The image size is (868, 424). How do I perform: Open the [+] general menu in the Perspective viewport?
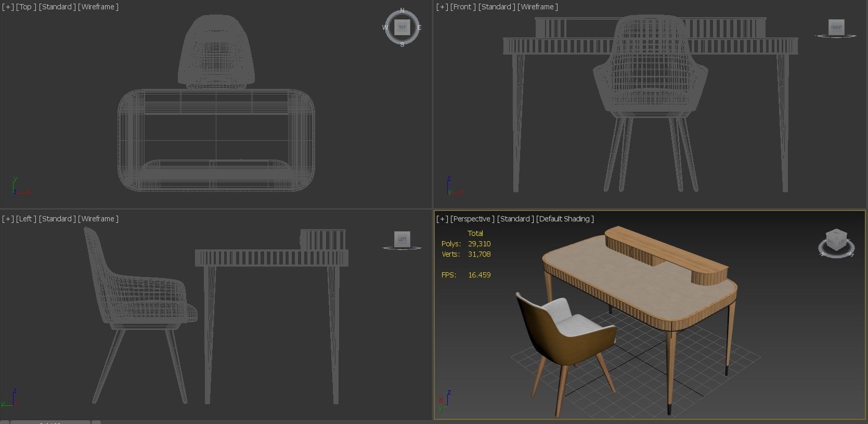click(442, 219)
